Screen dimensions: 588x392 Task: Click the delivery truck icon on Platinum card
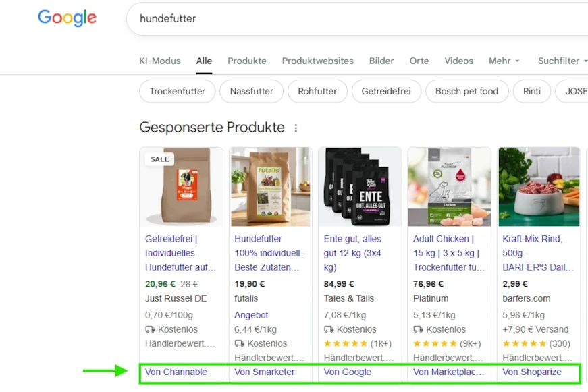[418, 329]
